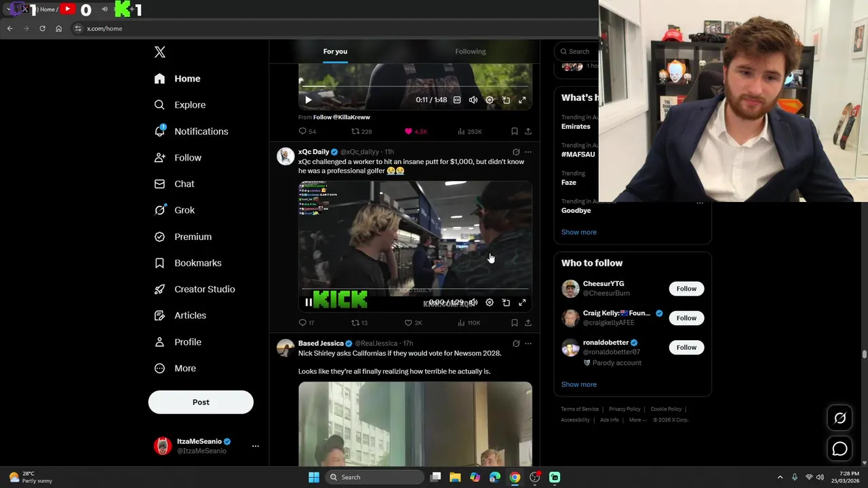Select the For you tab
The width and height of the screenshot is (868, 488).
pyautogui.click(x=335, y=52)
